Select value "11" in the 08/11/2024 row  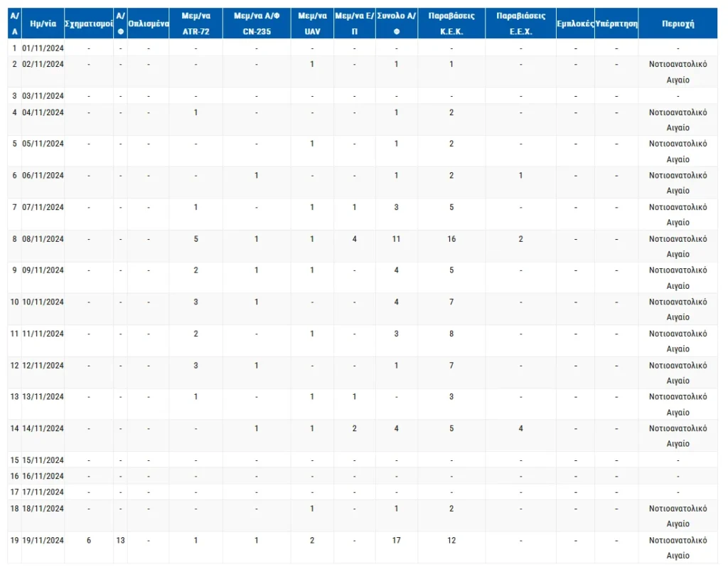point(396,239)
